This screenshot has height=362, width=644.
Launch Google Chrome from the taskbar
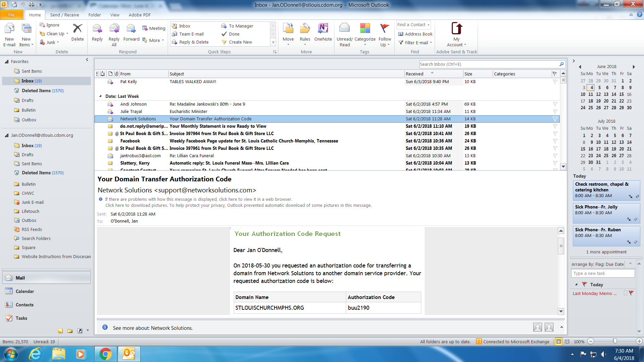point(105,354)
